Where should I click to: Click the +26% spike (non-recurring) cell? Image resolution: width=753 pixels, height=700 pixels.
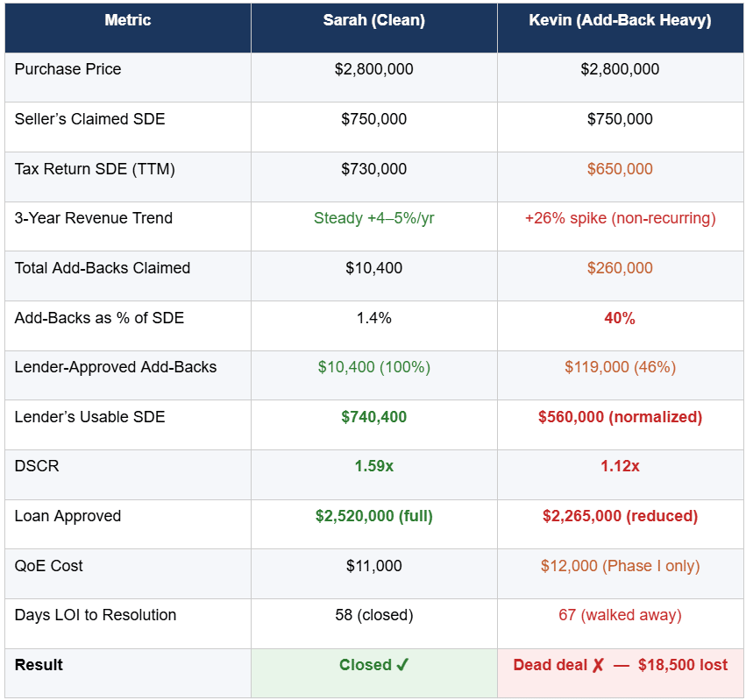[x=620, y=218]
